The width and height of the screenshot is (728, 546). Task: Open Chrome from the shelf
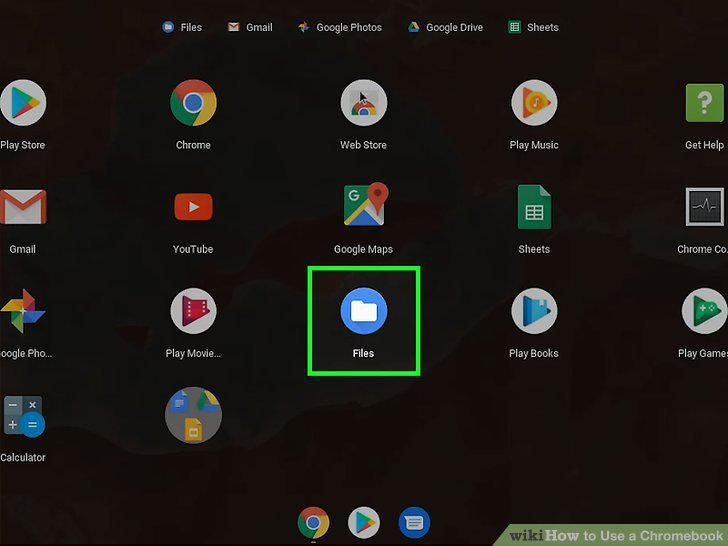(x=313, y=523)
